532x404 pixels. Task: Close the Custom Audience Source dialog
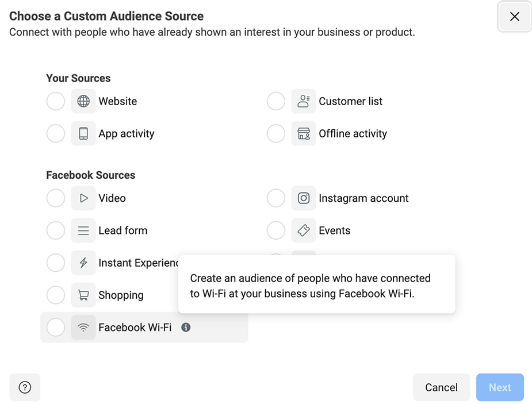[515, 17]
